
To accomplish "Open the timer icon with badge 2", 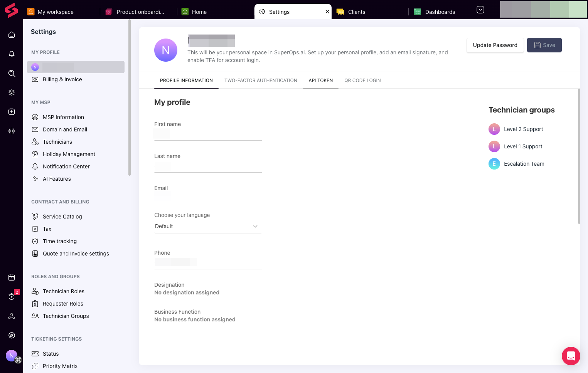I will point(12,297).
